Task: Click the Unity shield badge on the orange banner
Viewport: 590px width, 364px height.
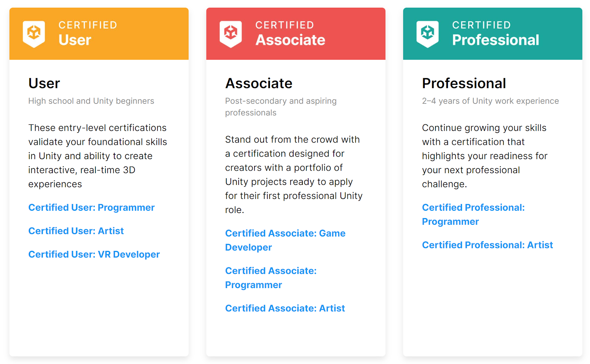Action: tap(34, 34)
